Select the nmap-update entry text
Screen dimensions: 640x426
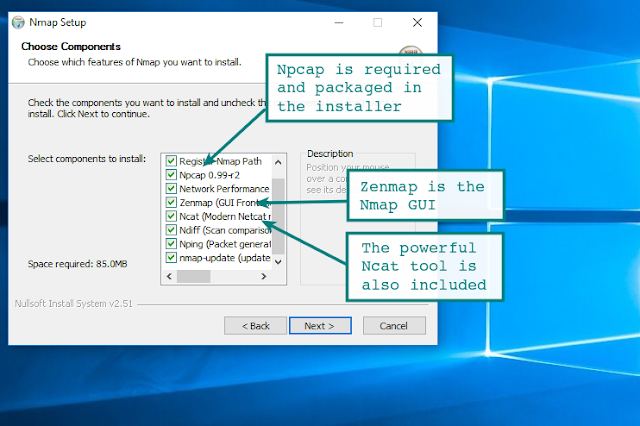click(x=225, y=258)
